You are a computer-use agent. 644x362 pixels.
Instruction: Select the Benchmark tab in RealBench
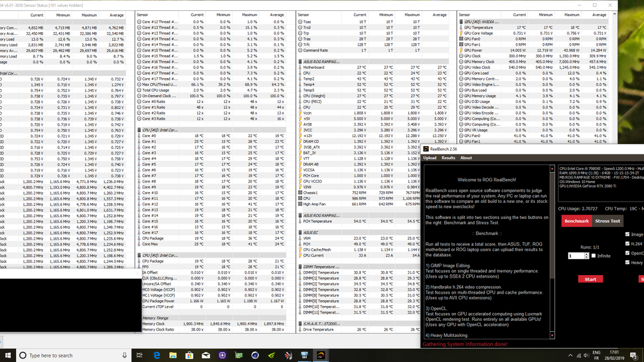[x=576, y=221]
